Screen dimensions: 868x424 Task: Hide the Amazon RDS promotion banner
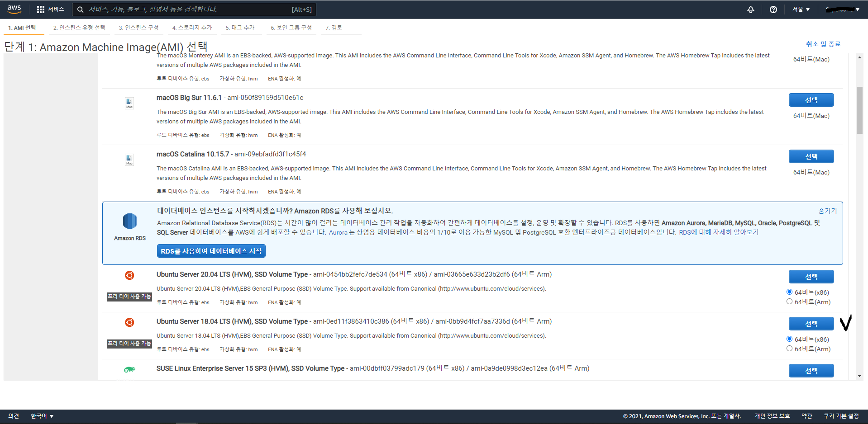[827, 211]
